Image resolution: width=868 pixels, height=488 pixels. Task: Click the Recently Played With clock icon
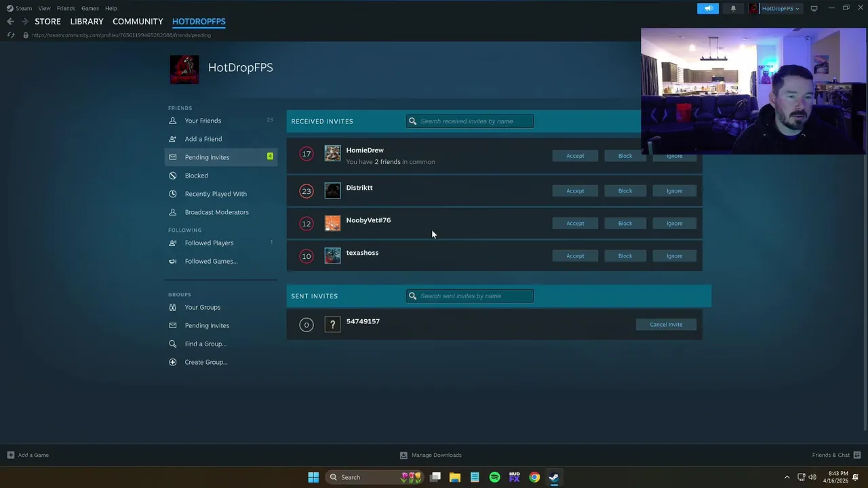pos(172,194)
